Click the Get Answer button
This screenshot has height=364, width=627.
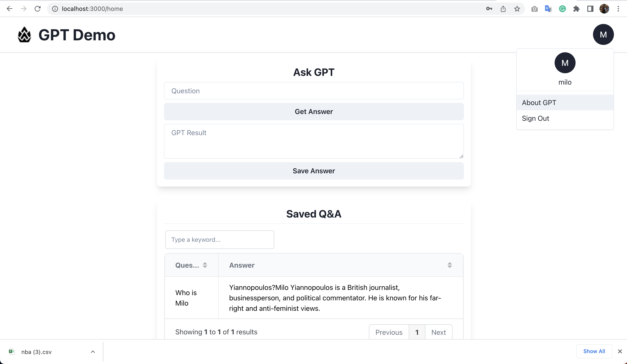313,111
